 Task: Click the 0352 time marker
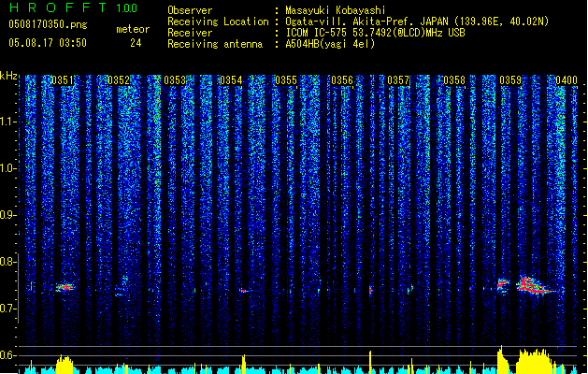coord(119,80)
